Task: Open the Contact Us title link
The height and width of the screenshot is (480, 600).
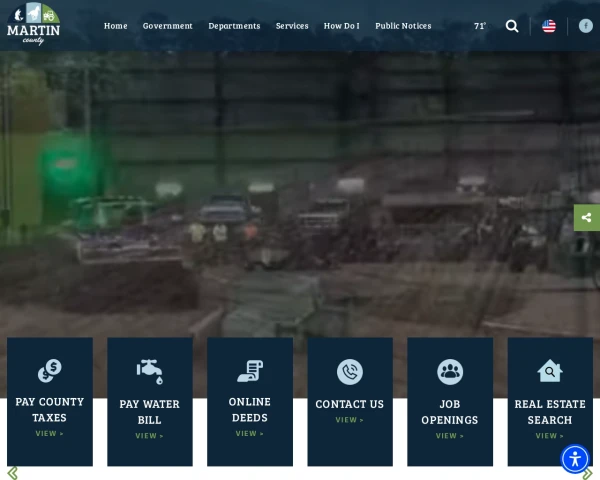Action: click(350, 404)
